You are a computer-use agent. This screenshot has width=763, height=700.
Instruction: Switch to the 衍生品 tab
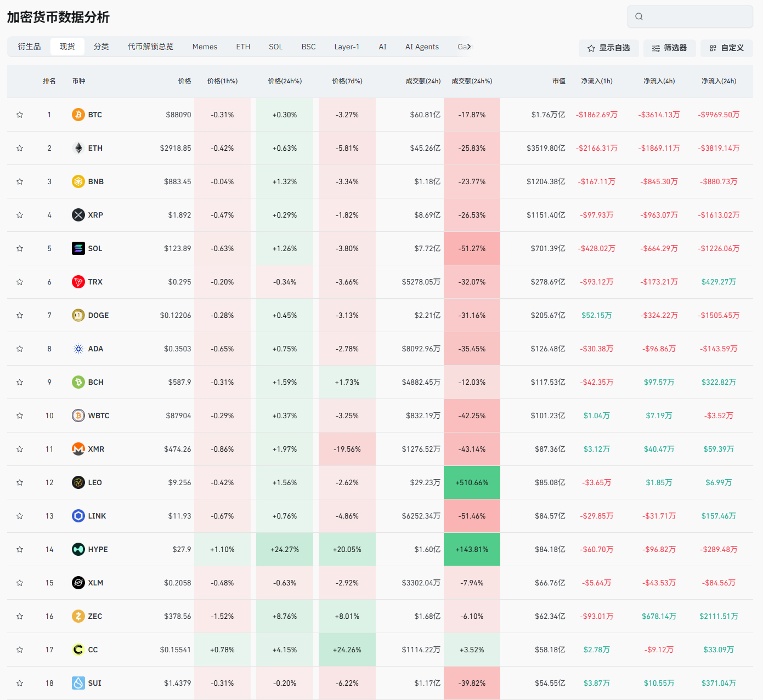(29, 47)
